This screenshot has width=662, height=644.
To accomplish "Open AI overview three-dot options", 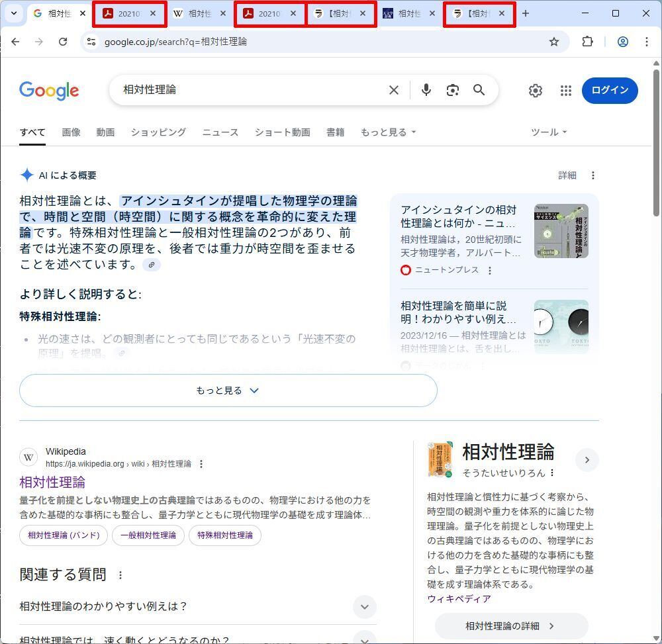I will click(x=593, y=175).
